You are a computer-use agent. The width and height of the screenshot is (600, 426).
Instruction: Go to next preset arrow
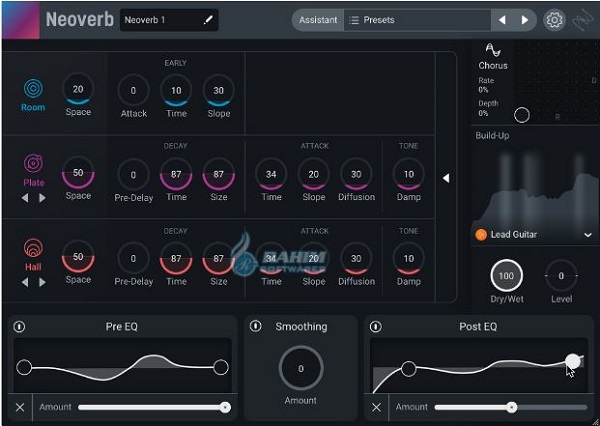523,20
